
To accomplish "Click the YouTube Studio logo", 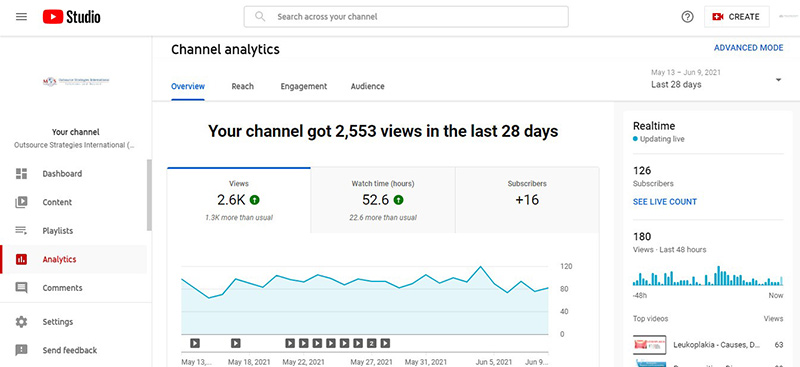I will click(x=71, y=17).
